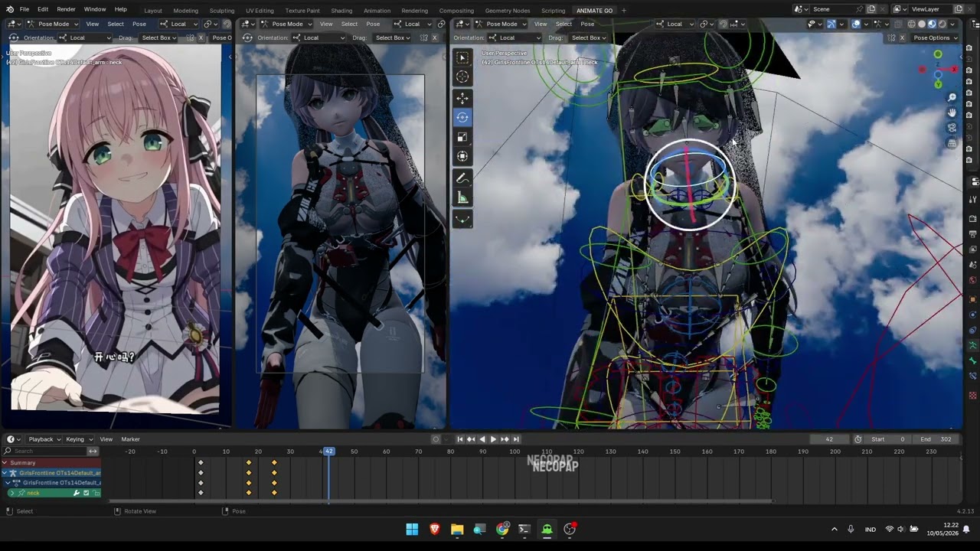Add a new workspace with plus button
The width and height of the screenshot is (980, 551).
pos(623,11)
